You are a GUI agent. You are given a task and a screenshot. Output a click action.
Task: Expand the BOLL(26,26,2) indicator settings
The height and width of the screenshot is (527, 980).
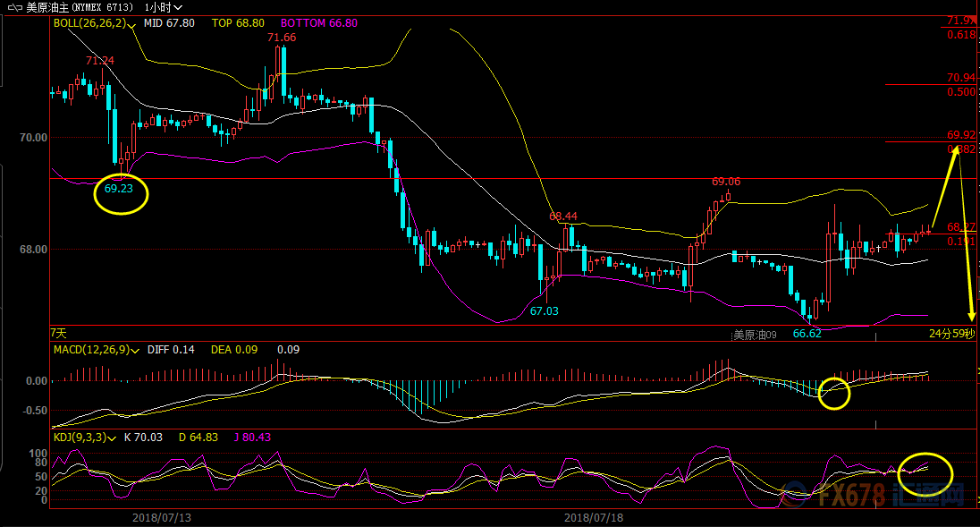point(131,25)
